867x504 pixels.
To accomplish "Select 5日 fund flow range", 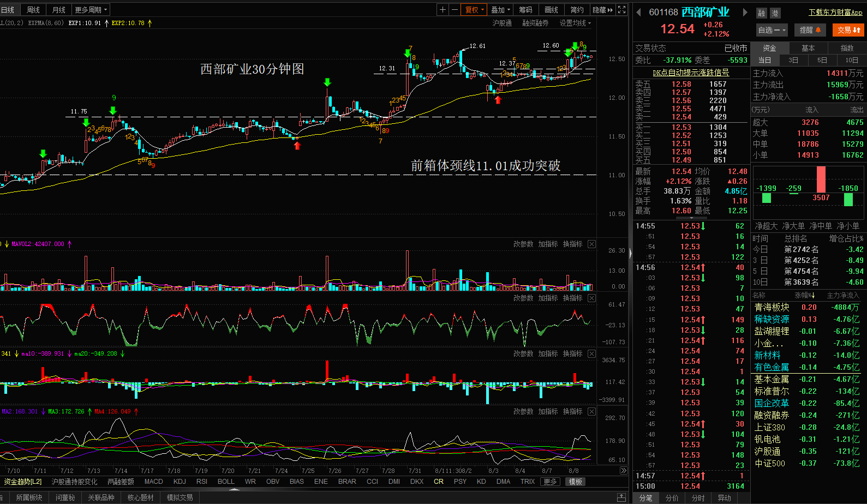I will click(x=822, y=60).
